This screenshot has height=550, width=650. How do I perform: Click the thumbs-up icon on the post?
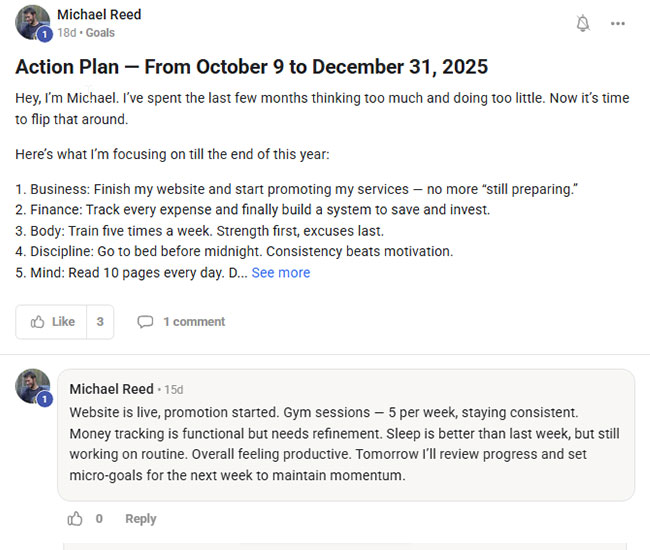click(38, 322)
